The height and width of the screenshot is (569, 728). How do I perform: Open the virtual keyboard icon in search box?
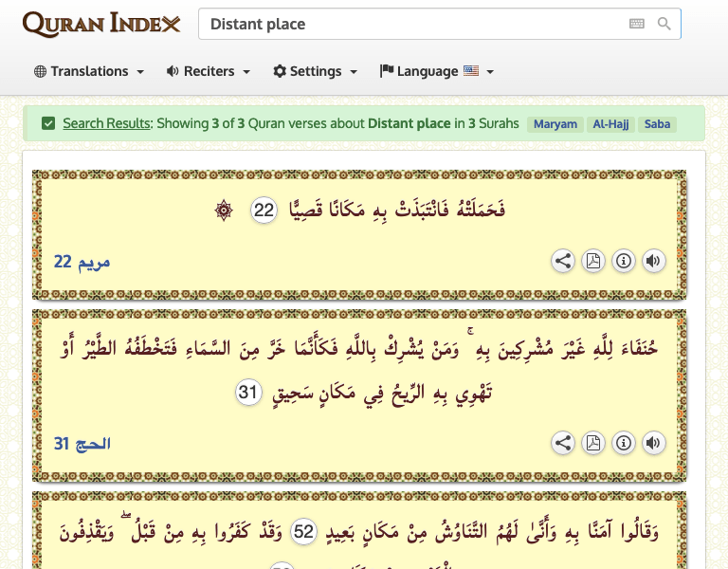637,24
